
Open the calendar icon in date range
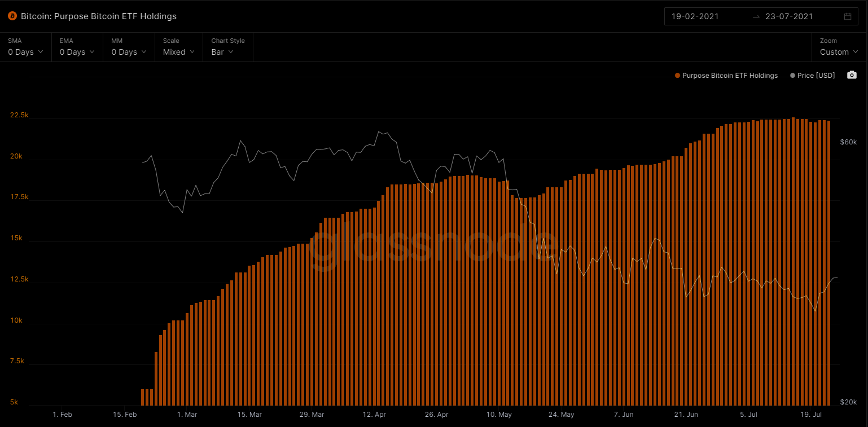click(x=847, y=16)
